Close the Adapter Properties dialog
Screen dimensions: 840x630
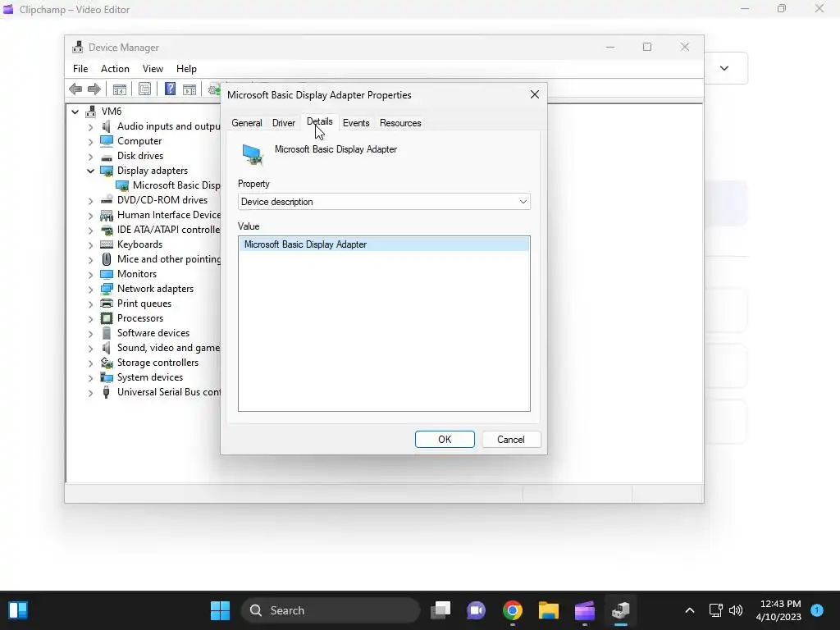pyautogui.click(x=534, y=95)
